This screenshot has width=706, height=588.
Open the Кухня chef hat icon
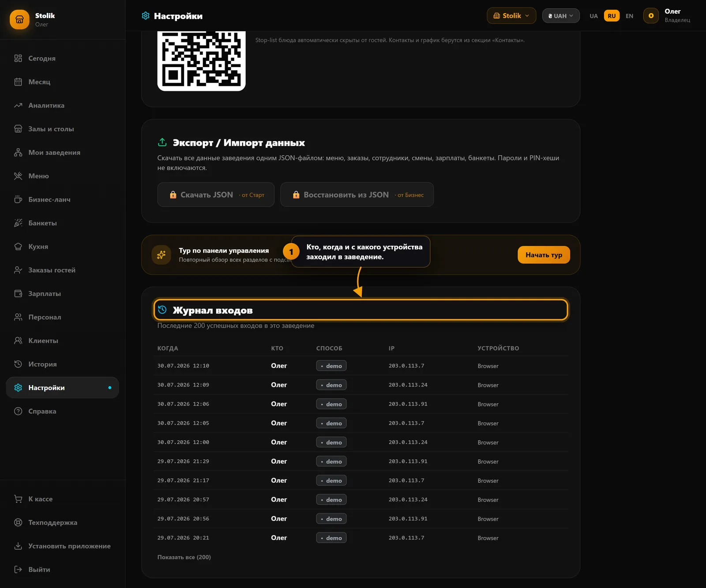pos(18,247)
